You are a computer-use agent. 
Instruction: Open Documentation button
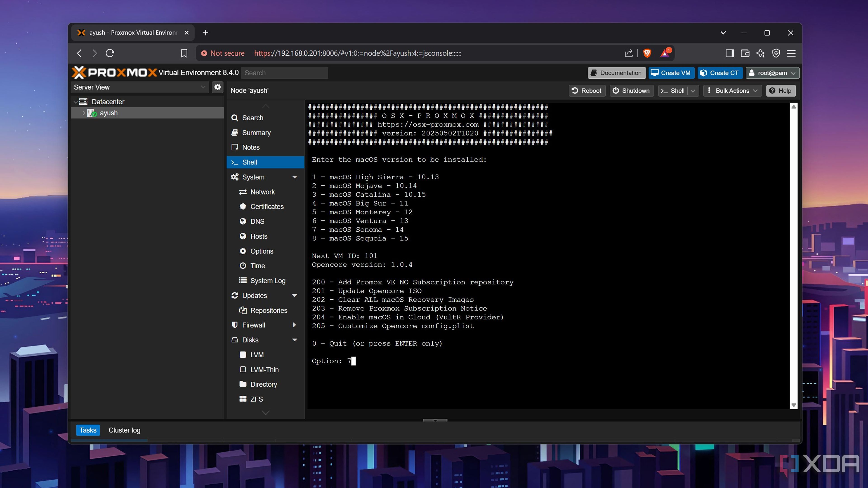pyautogui.click(x=617, y=73)
